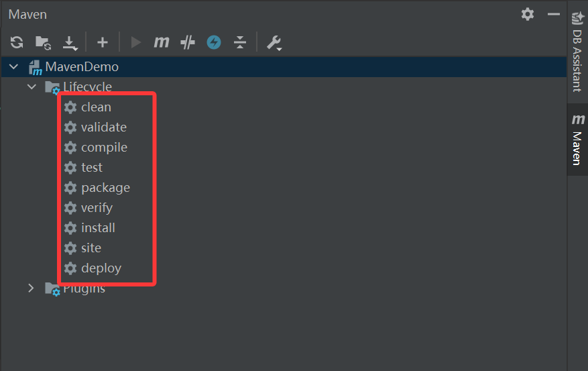588x371 pixels.
Task: Hide the Maven tool window
Action: (554, 14)
